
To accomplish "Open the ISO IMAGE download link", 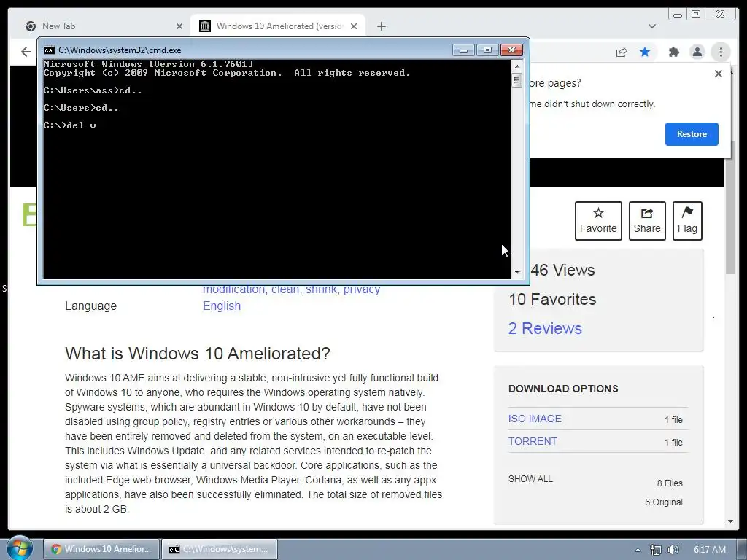I will coord(535,419).
